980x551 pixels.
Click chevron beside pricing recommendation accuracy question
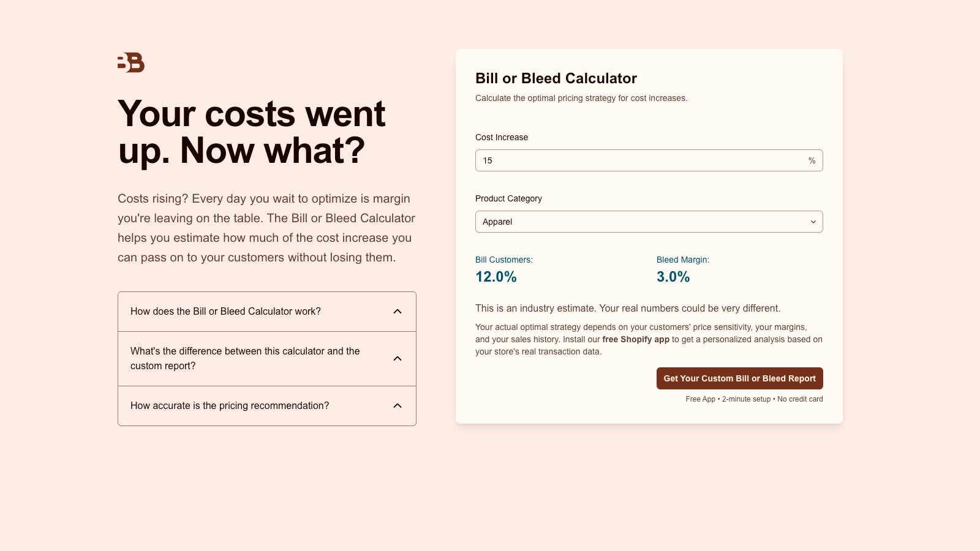tap(398, 406)
